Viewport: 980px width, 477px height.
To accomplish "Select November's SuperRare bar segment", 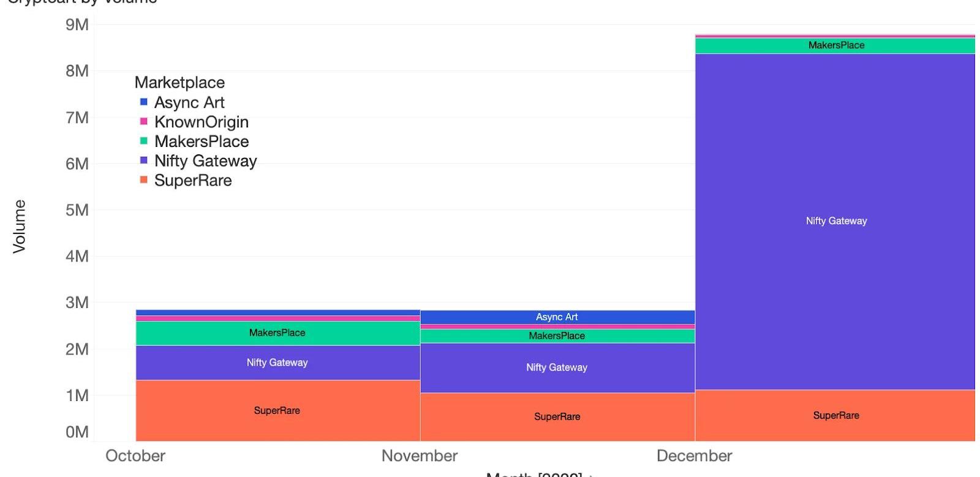I will pyautogui.click(x=557, y=416).
